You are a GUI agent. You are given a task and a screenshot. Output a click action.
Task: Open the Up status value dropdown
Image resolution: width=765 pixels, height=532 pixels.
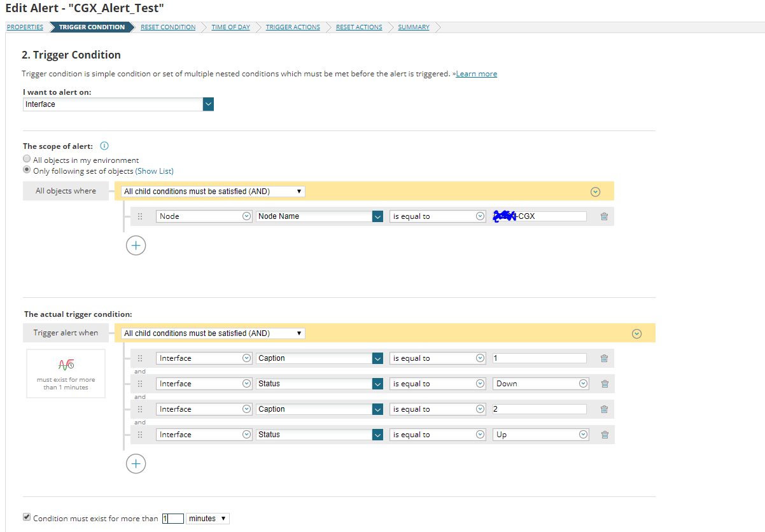(x=541, y=435)
